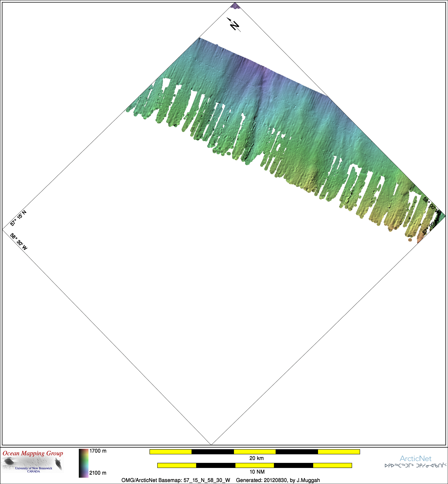Click the 10 NM scale bar
The width and height of the screenshot is (448, 484).
click(255, 465)
